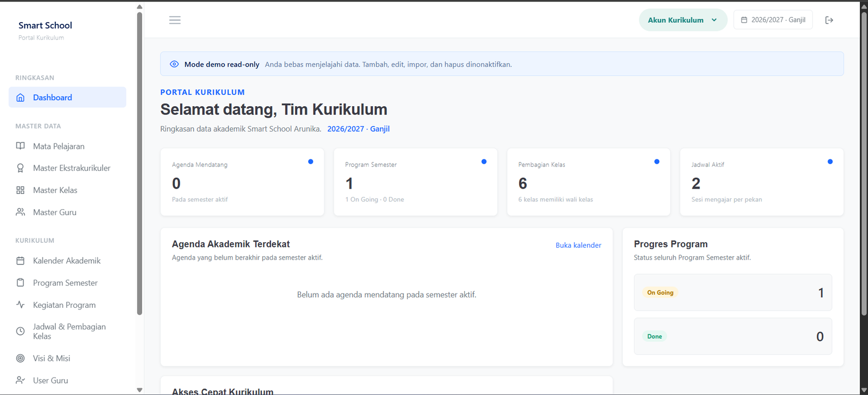
Task: Click the "Sesi mengajar per pekan" text
Action: (x=726, y=199)
